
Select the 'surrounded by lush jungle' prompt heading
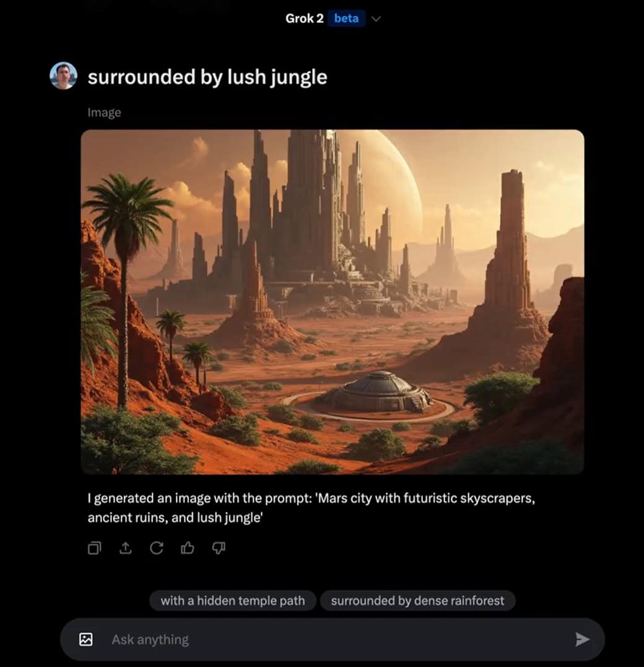coord(207,77)
